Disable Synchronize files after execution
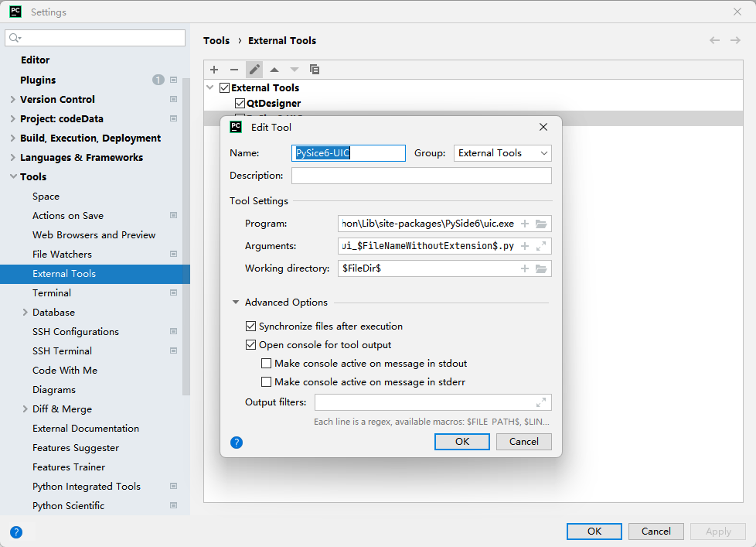The width and height of the screenshot is (756, 547). click(250, 326)
